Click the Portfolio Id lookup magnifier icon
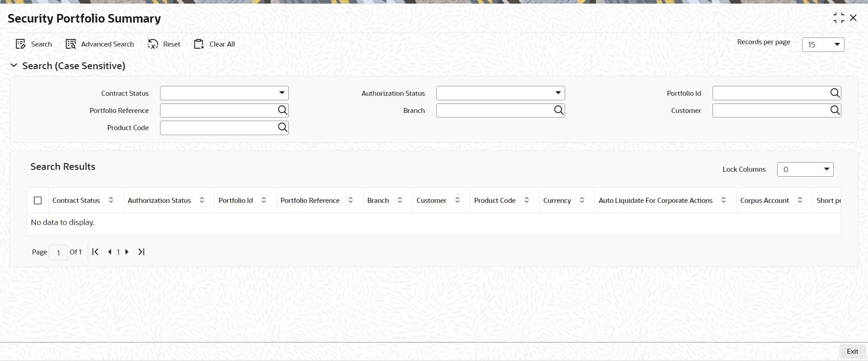Screen dimensions: 868x361 click(835, 93)
